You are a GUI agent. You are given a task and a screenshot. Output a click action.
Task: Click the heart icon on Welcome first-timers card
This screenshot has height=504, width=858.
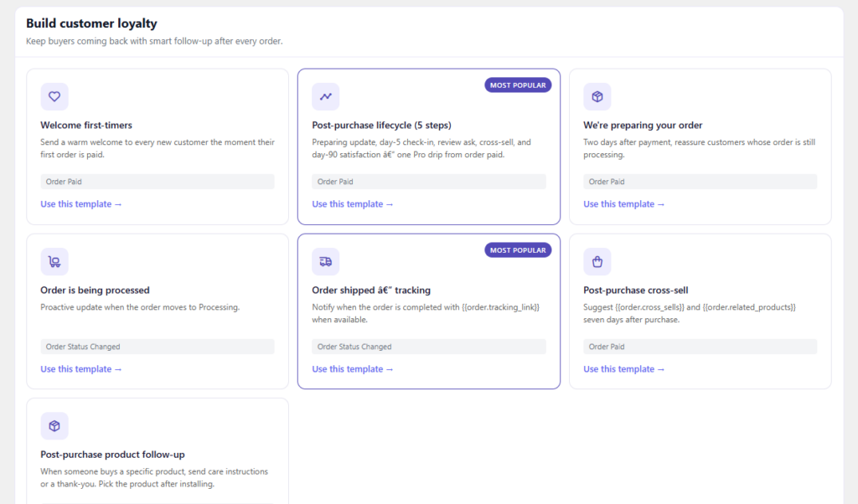tap(54, 97)
